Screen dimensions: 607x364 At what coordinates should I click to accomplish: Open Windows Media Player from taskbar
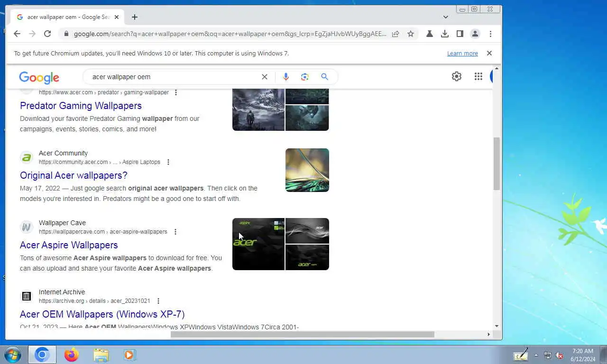coord(129,355)
